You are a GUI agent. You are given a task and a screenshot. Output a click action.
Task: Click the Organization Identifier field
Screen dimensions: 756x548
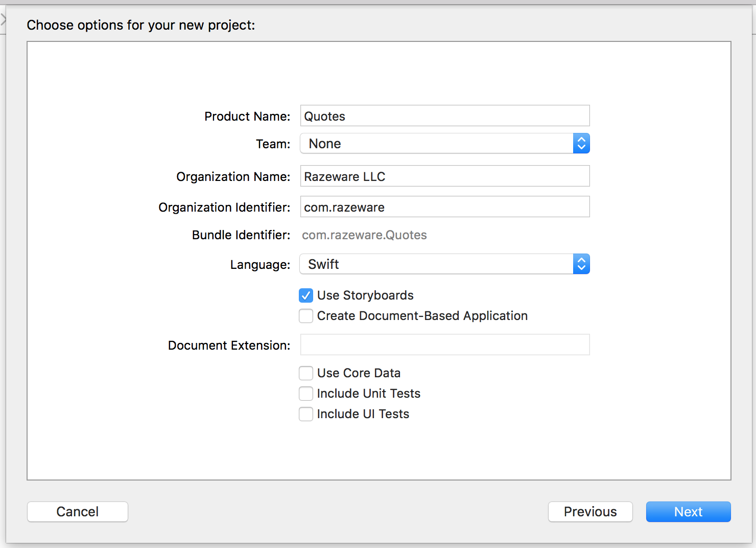pos(444,207)
